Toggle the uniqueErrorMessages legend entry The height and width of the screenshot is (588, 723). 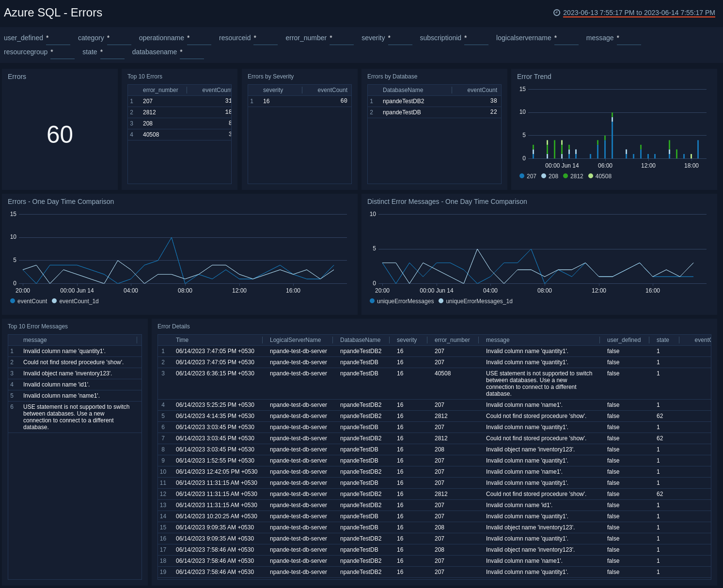point(402,301)
